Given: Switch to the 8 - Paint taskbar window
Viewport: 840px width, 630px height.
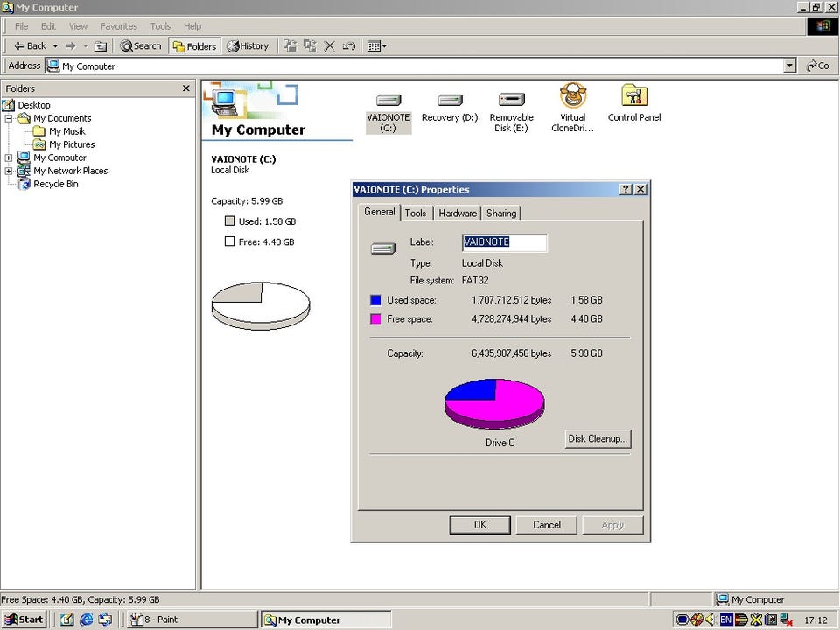Looking at the screenshot, I should coord(192,619).
